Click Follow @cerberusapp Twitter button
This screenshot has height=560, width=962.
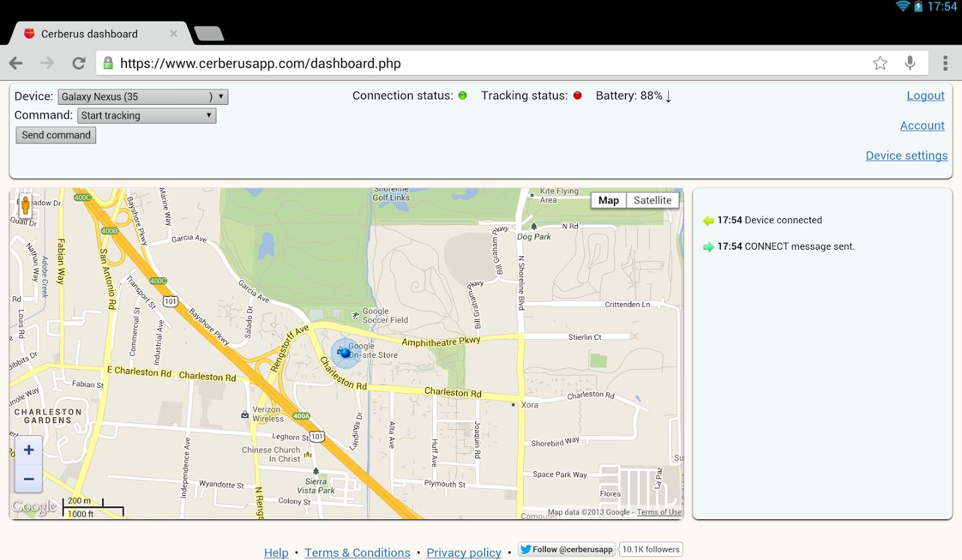(x=567, y=550)
